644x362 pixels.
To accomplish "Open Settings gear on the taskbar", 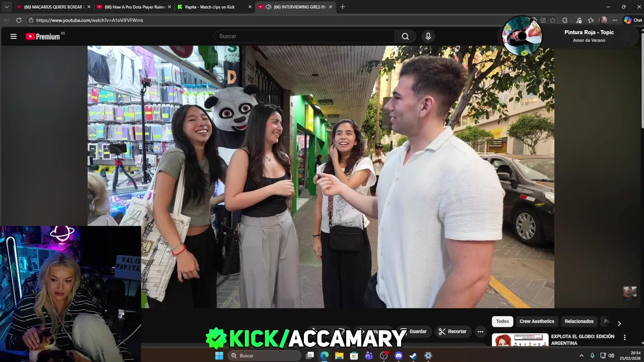I will coord(428,355).
